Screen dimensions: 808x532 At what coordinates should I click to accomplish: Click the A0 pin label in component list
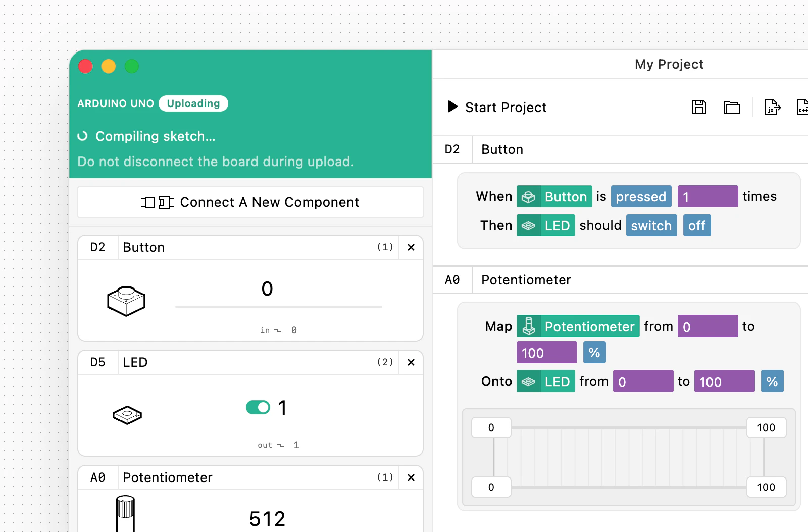coord(98,477)
